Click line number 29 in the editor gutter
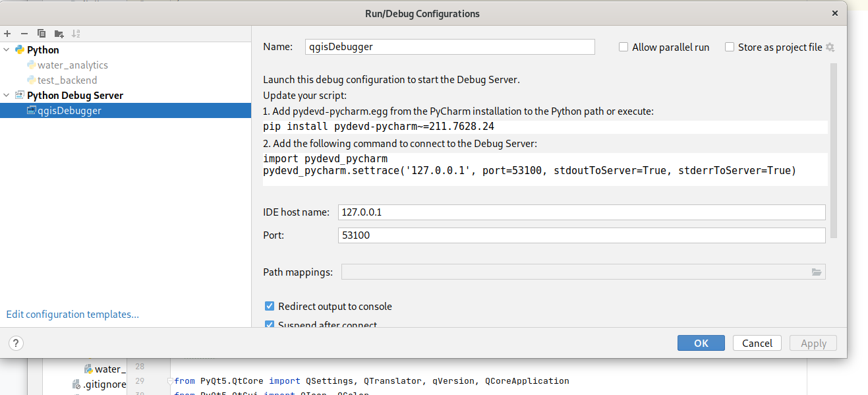This screenshot has width=868, height=395. (x=140, y=381)
